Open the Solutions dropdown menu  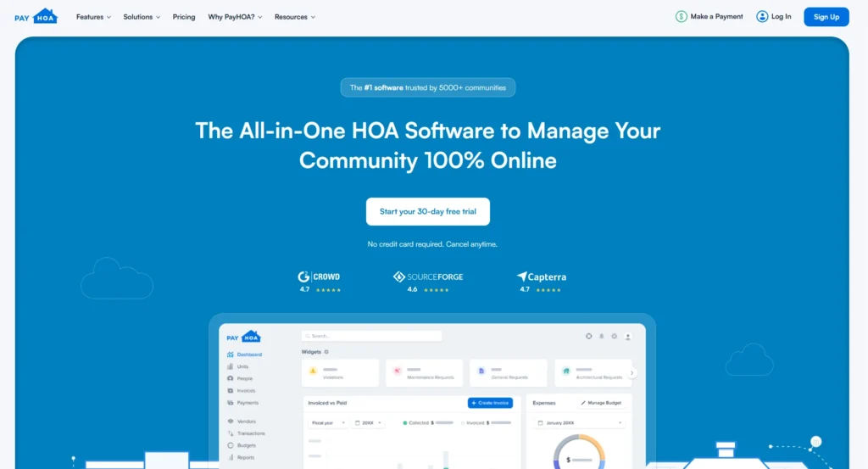[x=142, y=17]
